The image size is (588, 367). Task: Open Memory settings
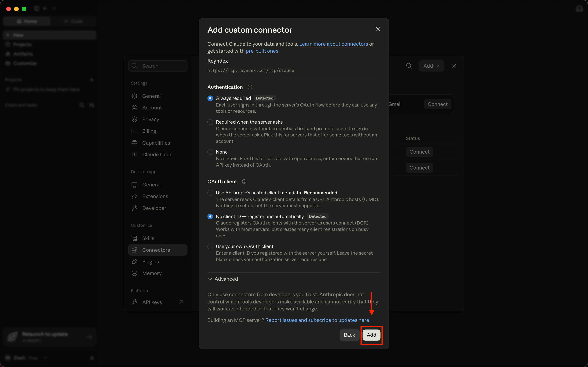(158, 273)
